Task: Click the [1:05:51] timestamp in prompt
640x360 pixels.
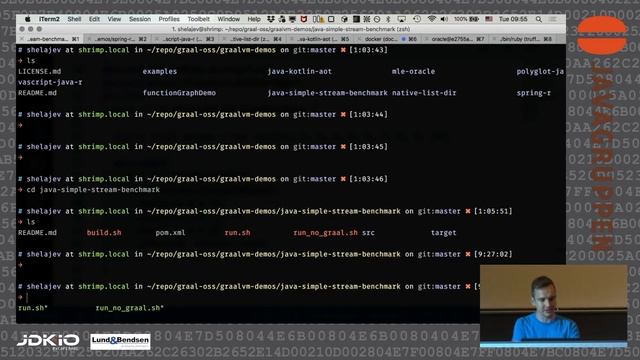Action: tap(493, 211)
